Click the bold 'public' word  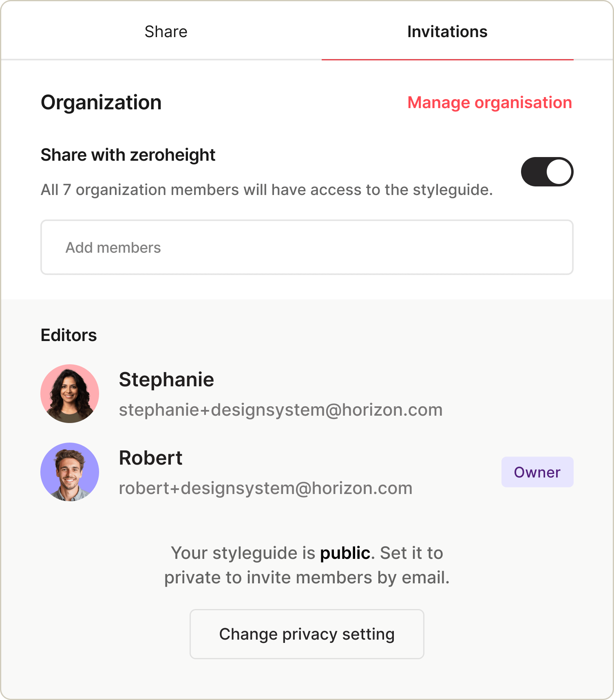[345, 553]
